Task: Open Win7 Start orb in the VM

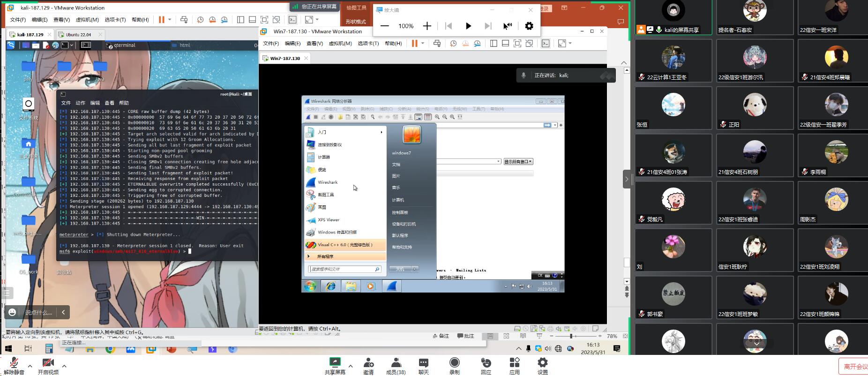Action: coord(310,286)
